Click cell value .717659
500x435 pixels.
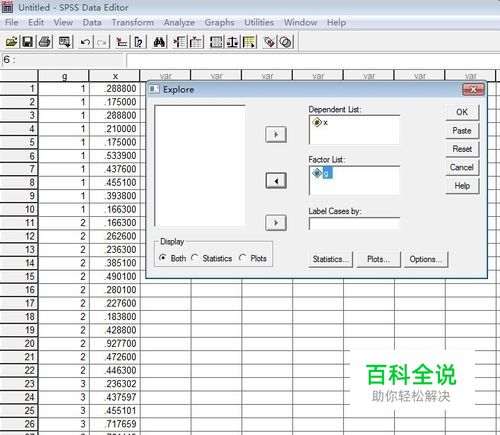click(115, 424)
